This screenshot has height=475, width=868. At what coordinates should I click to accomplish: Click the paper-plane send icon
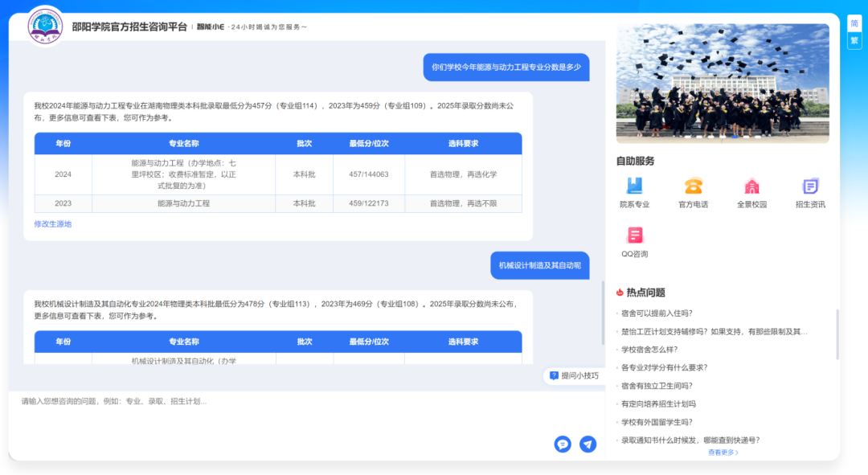coord(588,444)
